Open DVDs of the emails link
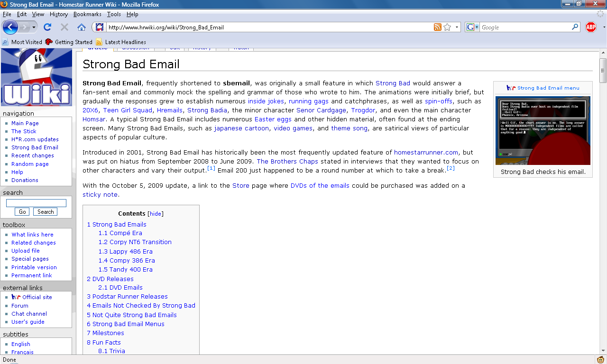Screen dimensions: 607x364 coord(320,185)
